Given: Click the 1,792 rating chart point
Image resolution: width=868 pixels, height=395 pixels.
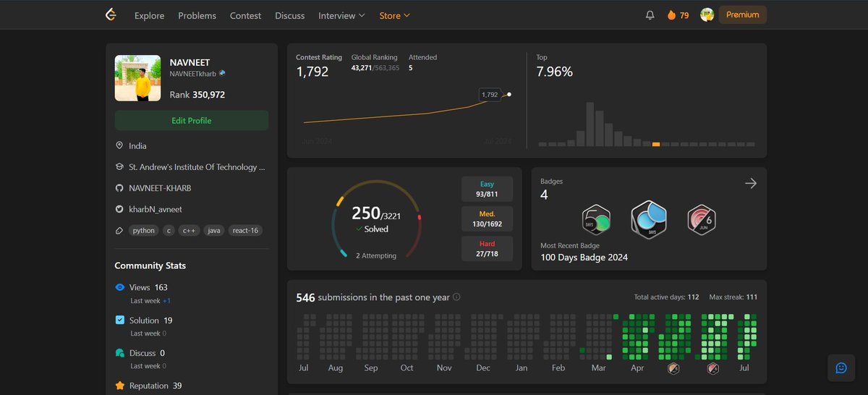Looking at the screenshot, I should click(x=509, y=94).
